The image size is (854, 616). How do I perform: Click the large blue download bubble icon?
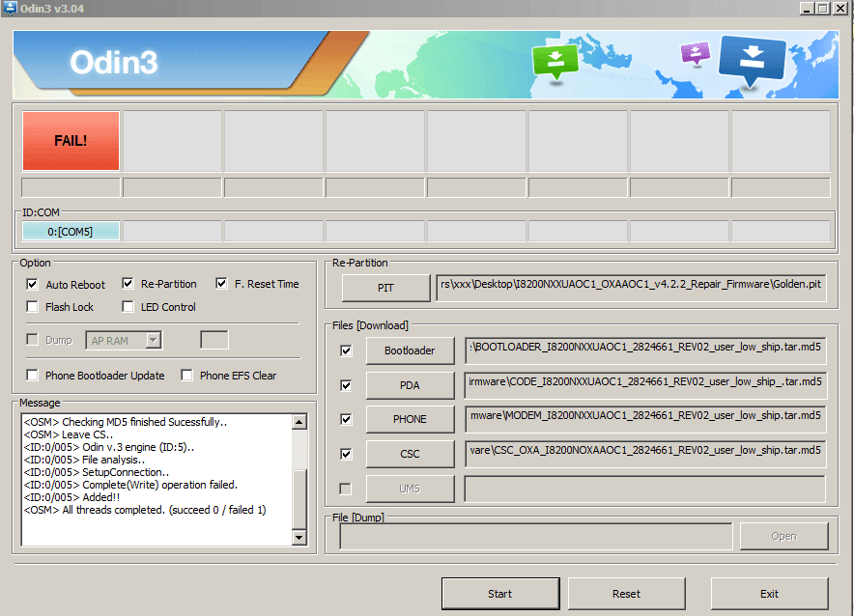(x=753, y=61)
